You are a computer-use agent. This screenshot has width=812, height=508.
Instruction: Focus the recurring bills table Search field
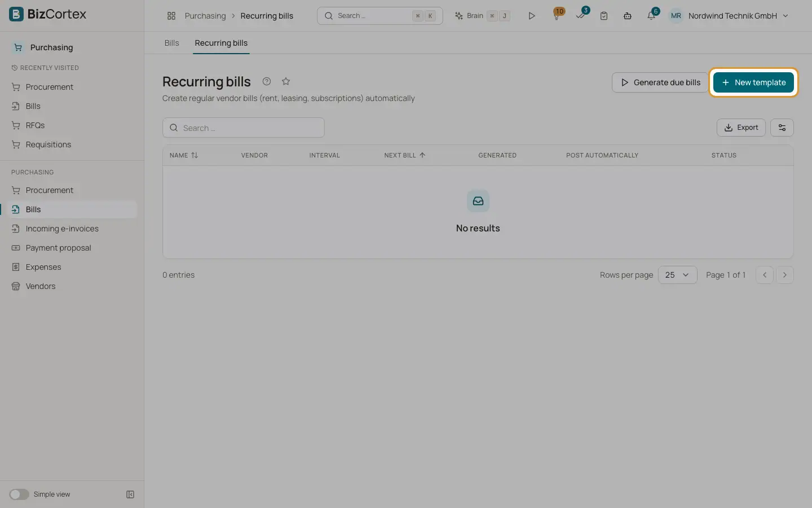pyautogui.click(x=244, y=128)
